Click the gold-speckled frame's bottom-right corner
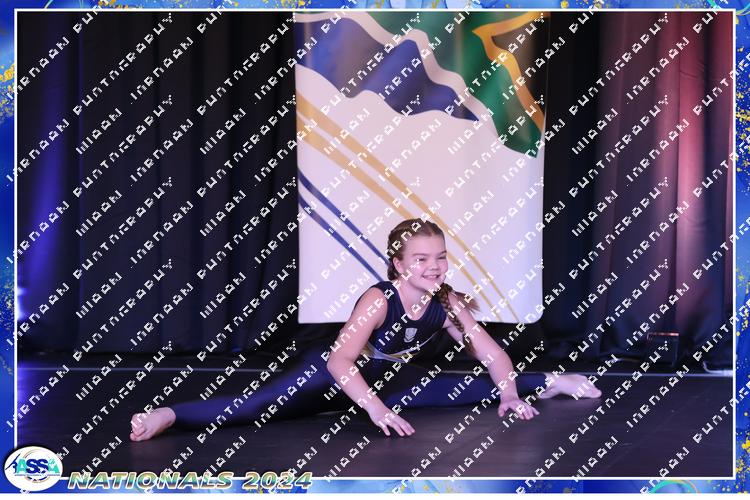Viewport: 750px width, 500px height. coord(740,490)
